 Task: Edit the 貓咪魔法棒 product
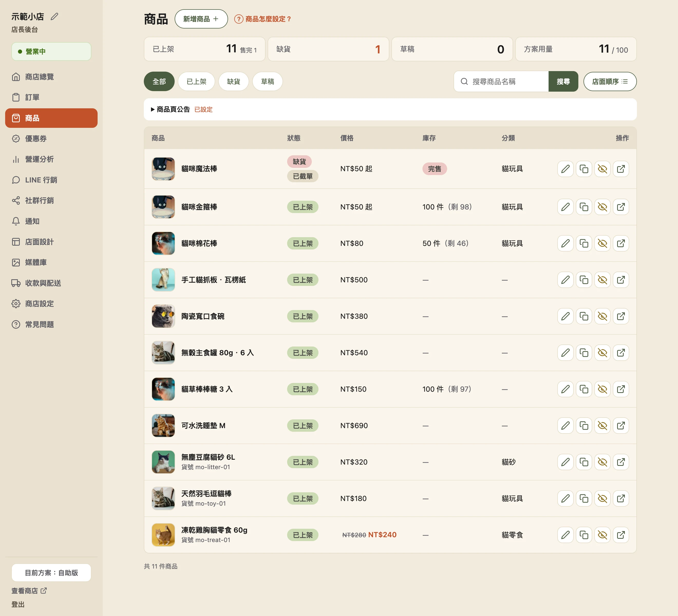coord(565,169)
